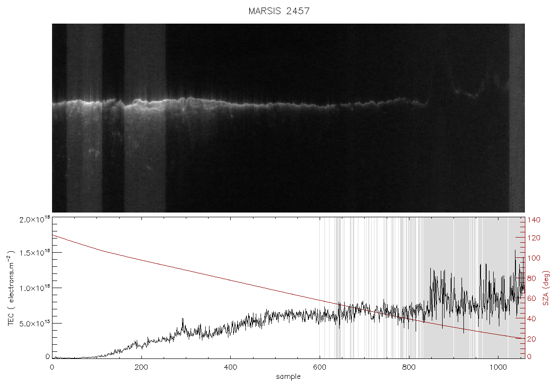Click the raised echo segment in upper-right radargram
This screenshot has height=392, width=558.
[465, 92]
